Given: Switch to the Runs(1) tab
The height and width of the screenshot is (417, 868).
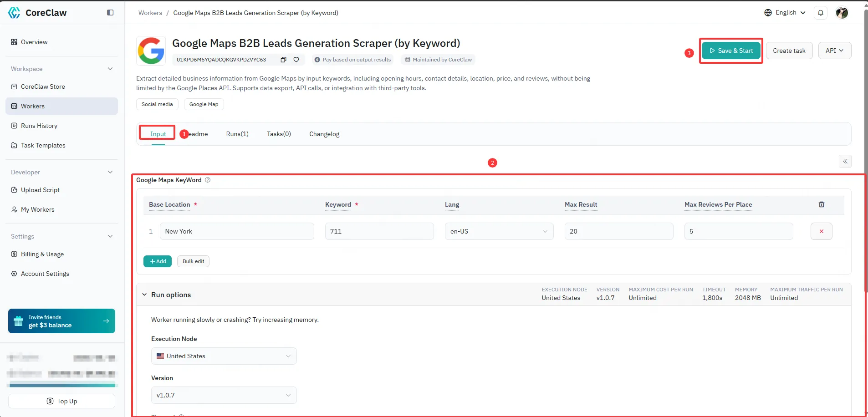Looking at the screenshot, I should [237, 134].
